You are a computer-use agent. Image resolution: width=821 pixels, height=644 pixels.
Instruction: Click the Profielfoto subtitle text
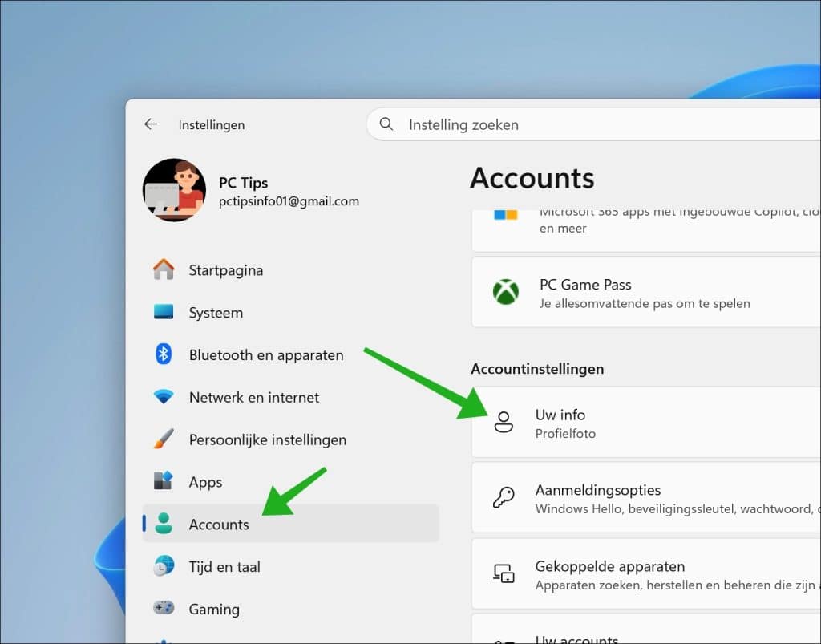pos(565,434)
